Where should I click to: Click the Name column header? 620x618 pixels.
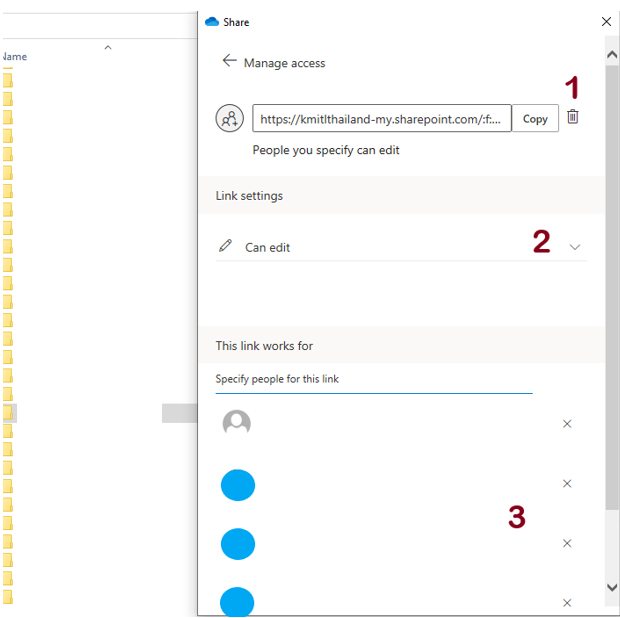point(15,57)
